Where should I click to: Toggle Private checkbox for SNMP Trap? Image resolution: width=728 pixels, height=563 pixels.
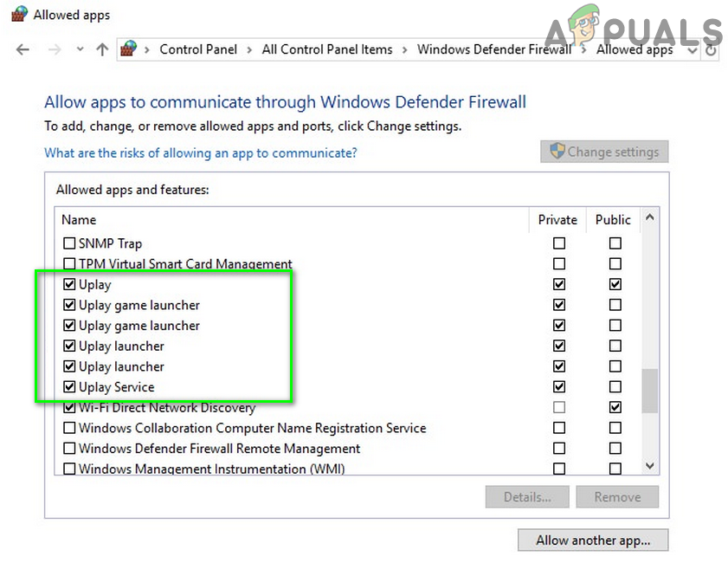559,243
